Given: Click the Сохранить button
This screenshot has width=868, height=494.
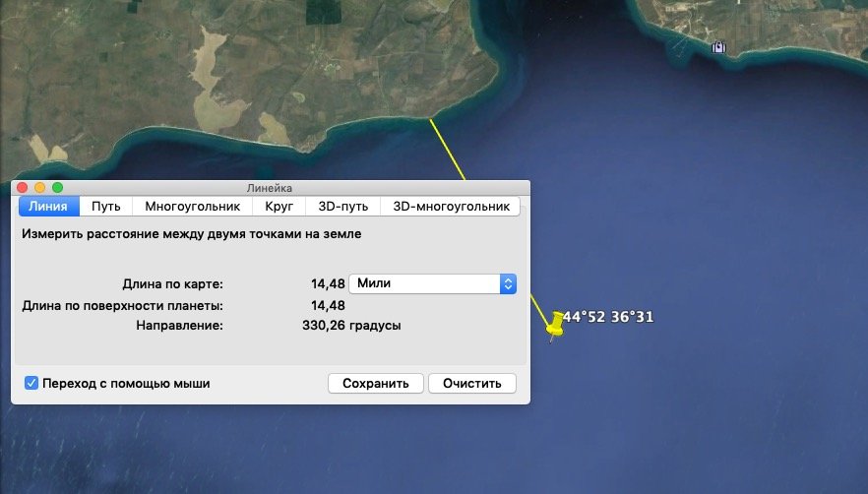Looking at the screenshot, I should pyautogui.click(x=375, y=383).
